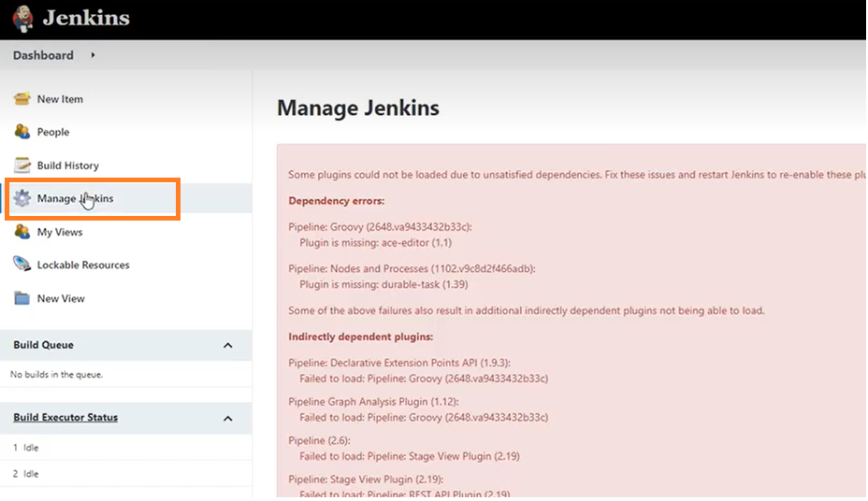Viewport: 868px width, 501px height.
Task: Click 'Failed to load: Pipeline: Stage View Plugin' line
Action: click(x=410, y=456)
